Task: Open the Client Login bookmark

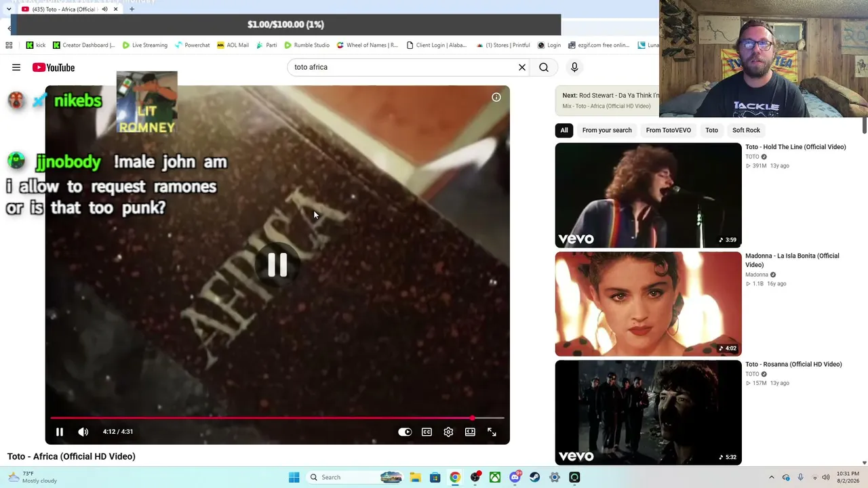Action: point(437,45)
